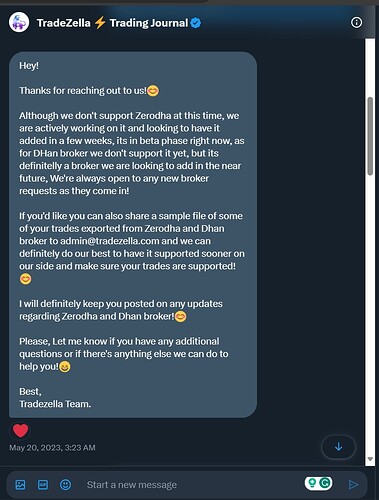Viewport: 379px width, 500px height.
Task: Click the 'May 20, 2023, 3:23 AM' timestamp
Action: pos(52,447)
